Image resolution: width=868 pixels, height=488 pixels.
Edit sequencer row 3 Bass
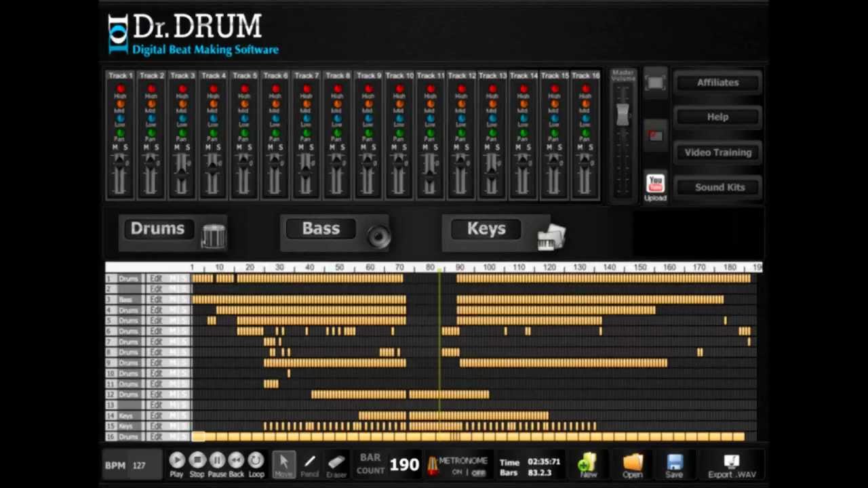click(x=157, y=300)
